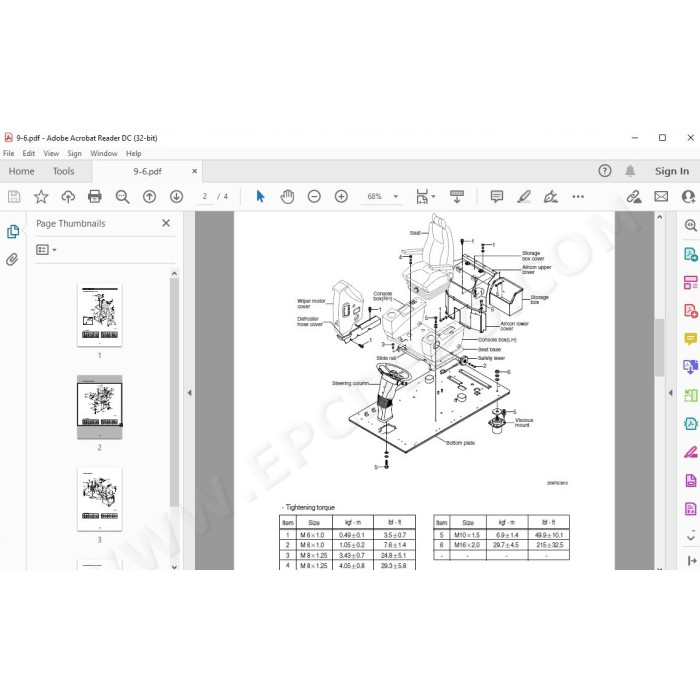Switch to the Home tab

(x=21, y=171)
